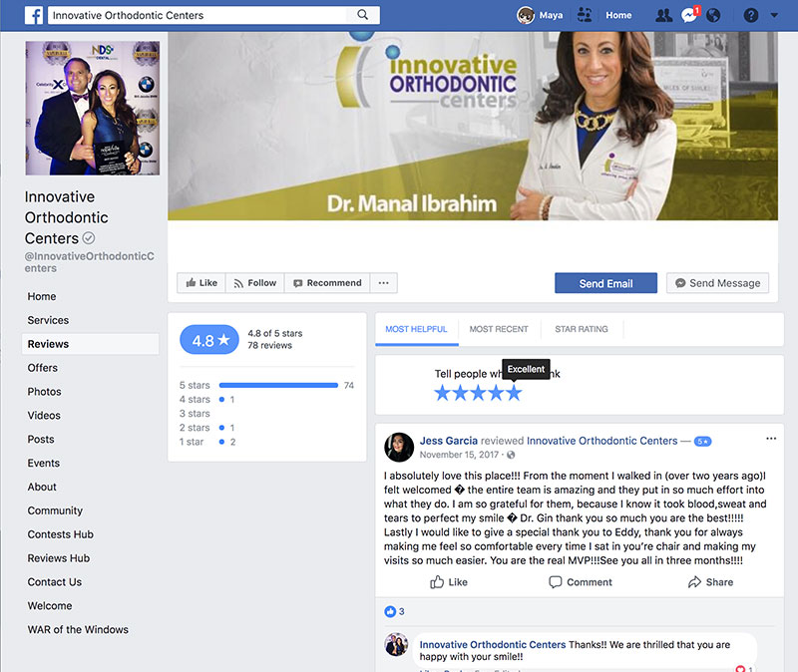Image resolution: width=798 pixels, height=672 pixels.
Task: Select the fifth star rating
Action: [x=514, y=393]
